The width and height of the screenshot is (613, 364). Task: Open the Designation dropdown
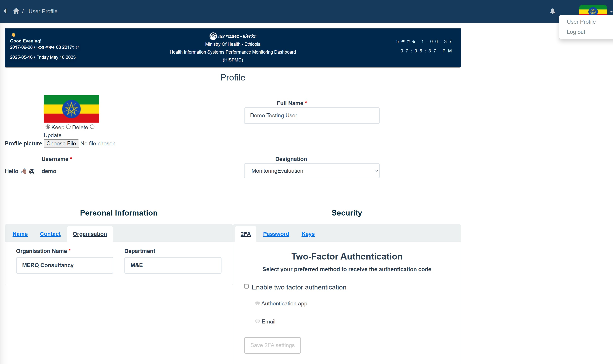click(311, 171)
